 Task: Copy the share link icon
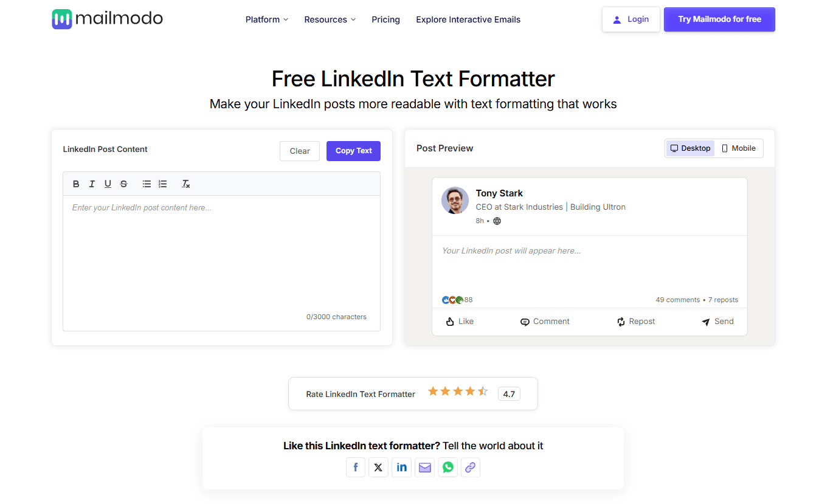click(x=471, y=467)
